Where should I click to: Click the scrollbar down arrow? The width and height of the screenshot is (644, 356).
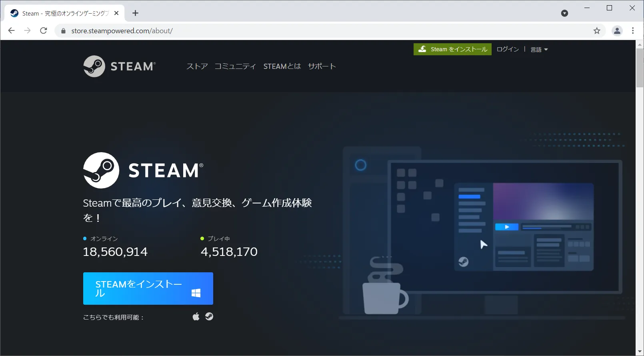[x=640, y=352]
